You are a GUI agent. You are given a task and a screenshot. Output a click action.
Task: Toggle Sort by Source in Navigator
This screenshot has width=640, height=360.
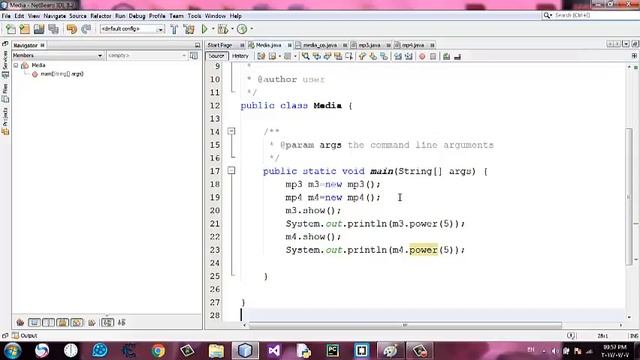(122, 323)
